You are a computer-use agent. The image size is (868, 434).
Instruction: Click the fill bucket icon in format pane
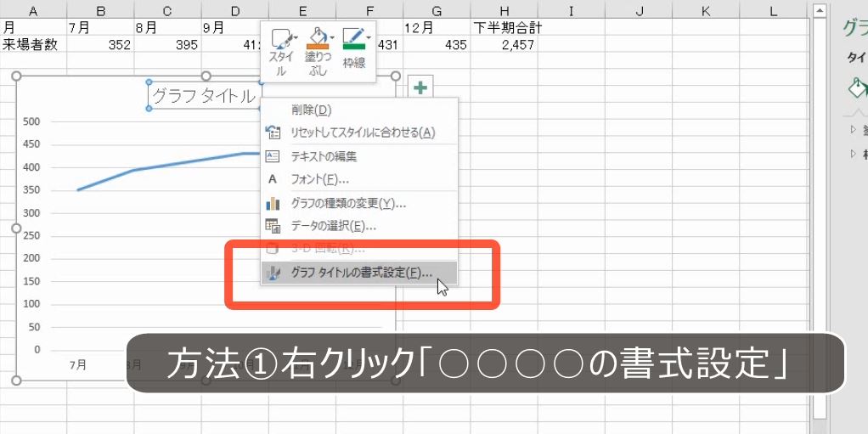coord(858,87)
